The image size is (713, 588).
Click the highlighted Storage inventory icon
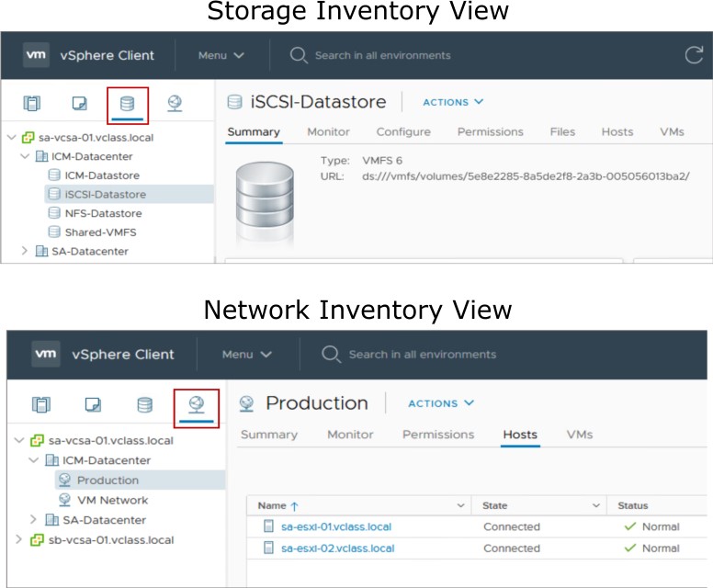coord(128,104)
